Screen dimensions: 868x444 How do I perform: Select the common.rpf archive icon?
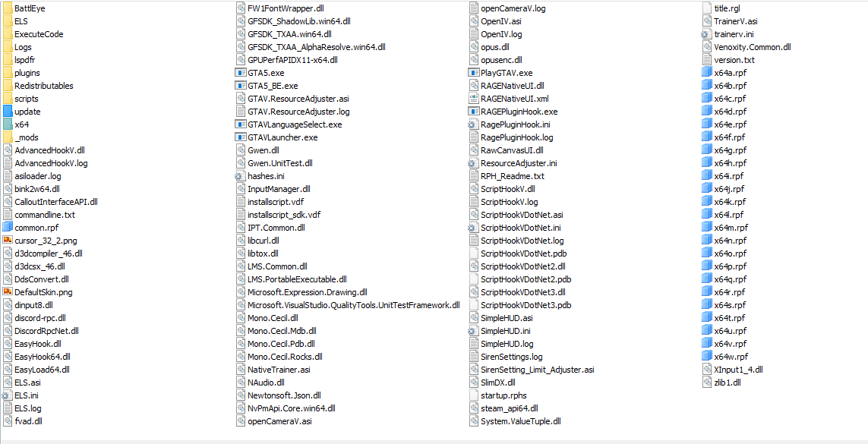pyautogui.click(x=8, y=228)
